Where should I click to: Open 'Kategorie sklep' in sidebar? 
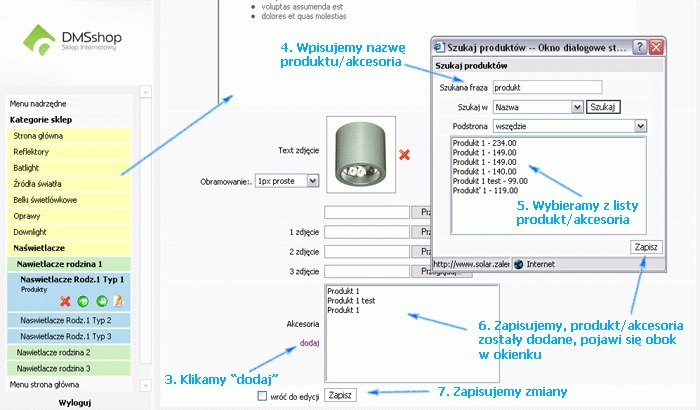(x=69, y=120)
